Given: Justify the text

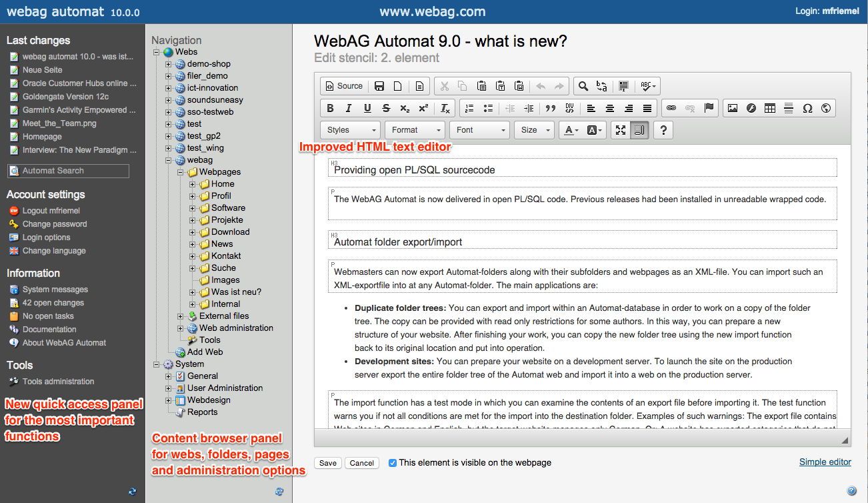Looking at the screenshot, I should tap(647, 108).
